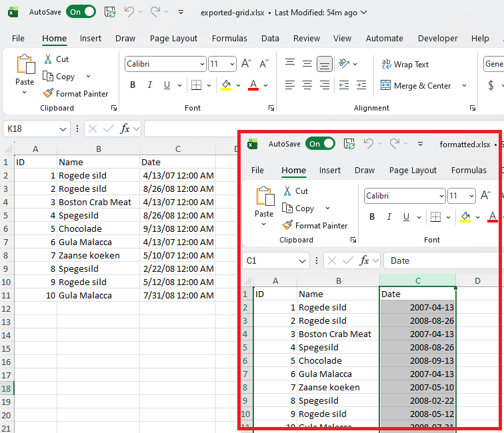Open the Page Layout tab in formatted.xlsx

[x=413, y=171]
